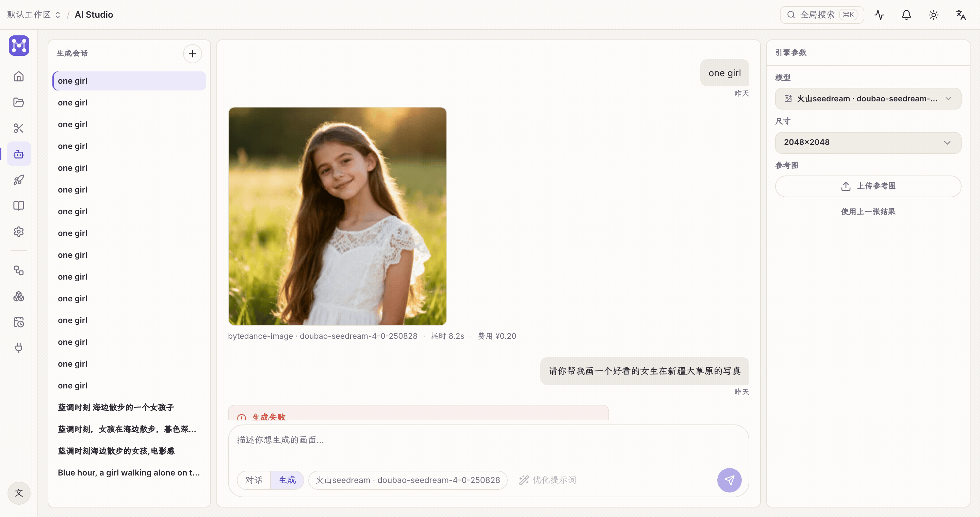Open the workflow nodes icon in sidebar
Image resolution: width=980 pixels, height=517 pixels.
pos(19,270)
